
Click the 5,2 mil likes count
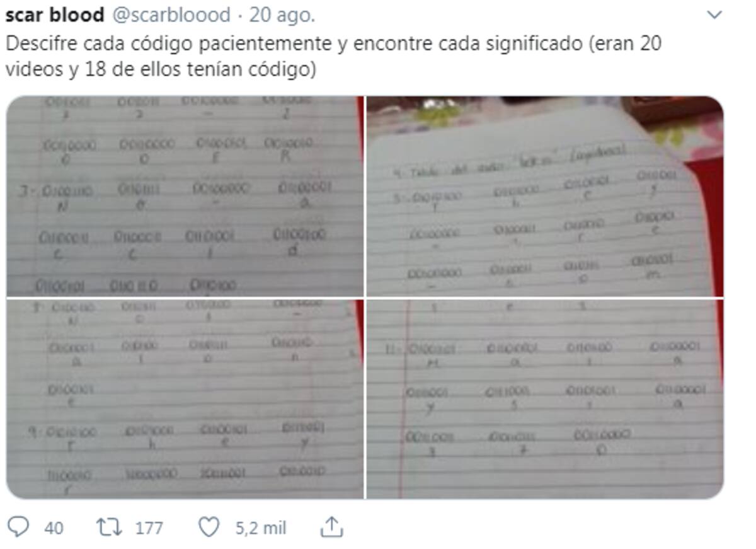(x=261, y=528)
